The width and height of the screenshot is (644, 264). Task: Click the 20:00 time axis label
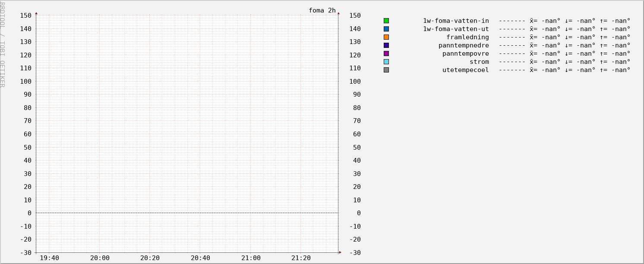(x=100, y=258)
